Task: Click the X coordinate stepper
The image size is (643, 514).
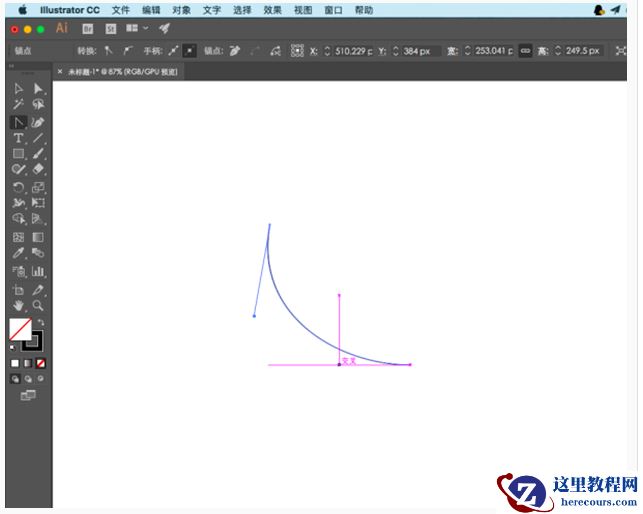Action: pos(327,51)
